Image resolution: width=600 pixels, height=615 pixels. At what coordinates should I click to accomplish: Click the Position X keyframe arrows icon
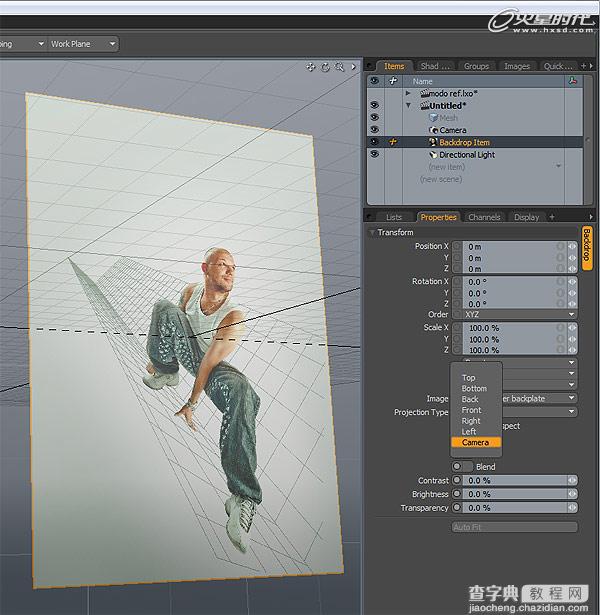point(573,246)
